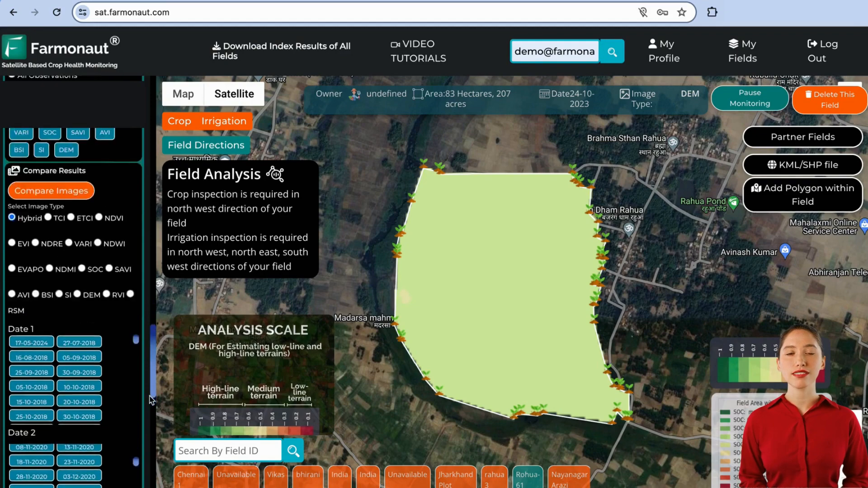
Task: Click Date 1 list scrollbar thumb
Action: 136,339
